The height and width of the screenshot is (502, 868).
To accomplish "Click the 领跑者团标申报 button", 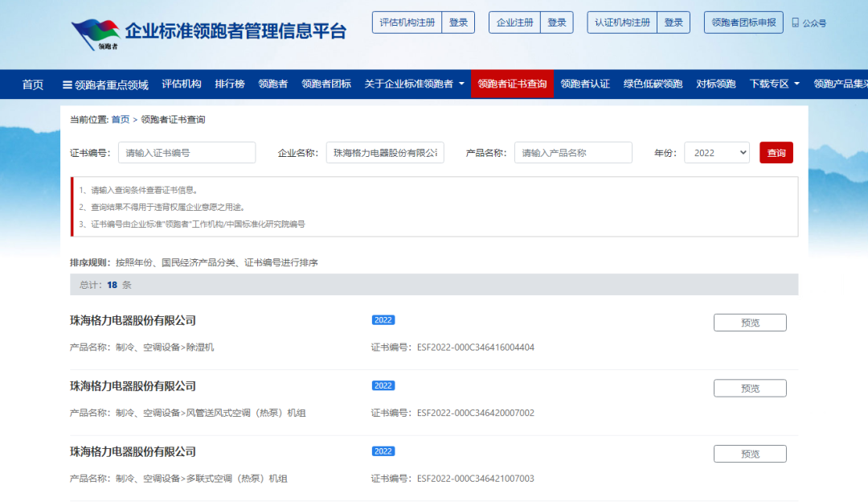I will [743, 23].
